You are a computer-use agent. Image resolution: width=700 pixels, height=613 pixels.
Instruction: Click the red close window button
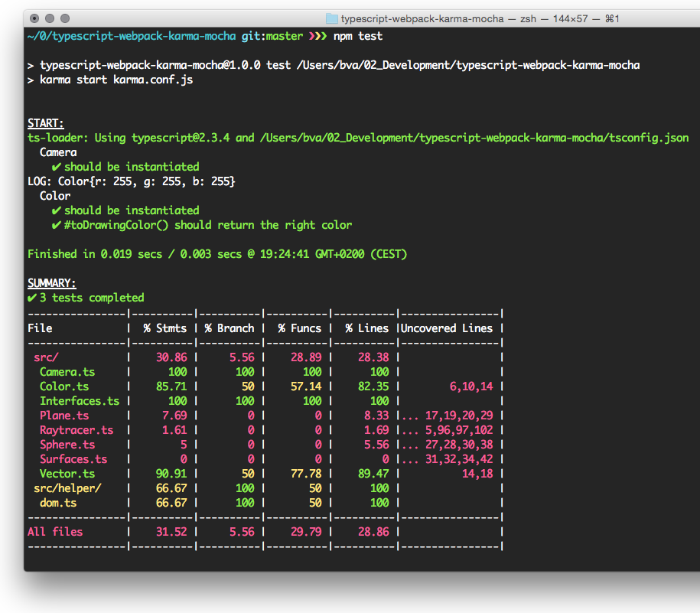34,18
